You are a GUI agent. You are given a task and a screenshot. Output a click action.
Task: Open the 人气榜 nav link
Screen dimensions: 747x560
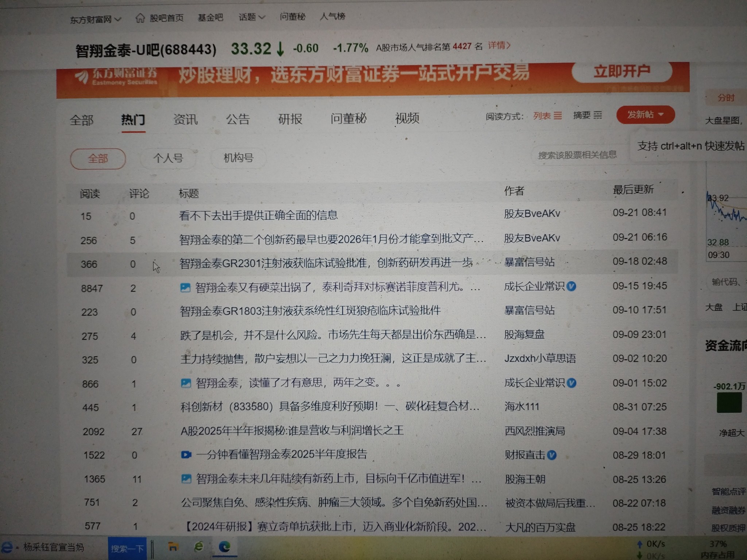(332, 16)
